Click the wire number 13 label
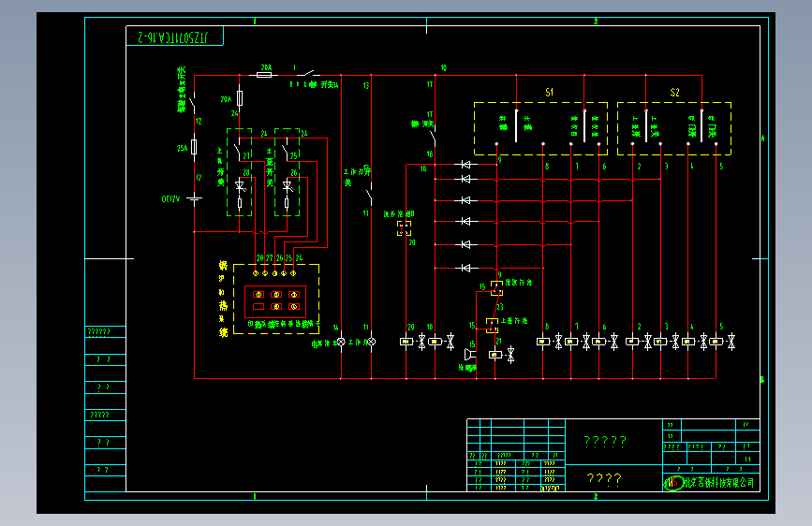This screenshot has width=812, height=526. click(366, 85)
